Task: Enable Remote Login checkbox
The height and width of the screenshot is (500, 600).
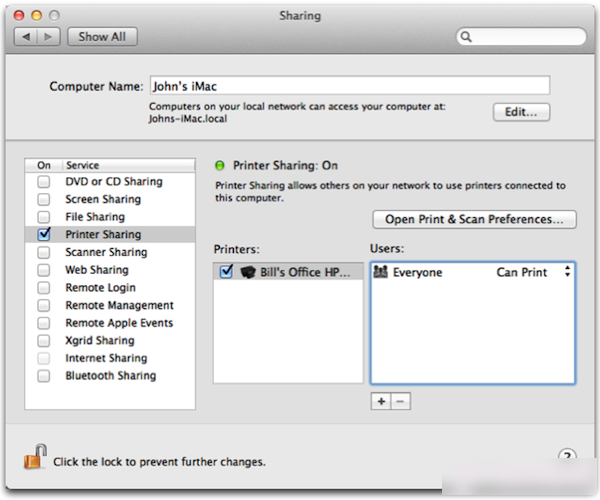Action: pos(44,287)
